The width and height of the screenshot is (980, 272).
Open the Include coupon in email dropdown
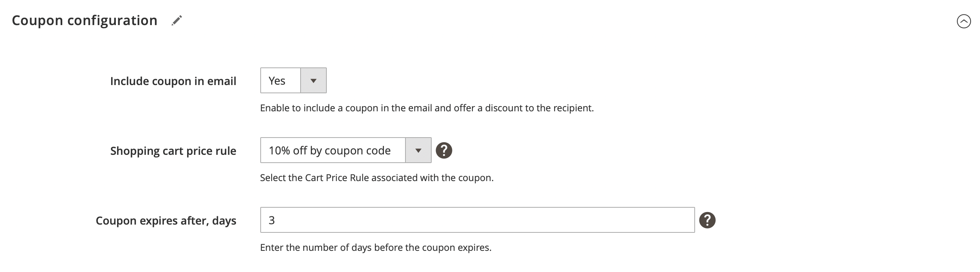(x=314, y=80)
